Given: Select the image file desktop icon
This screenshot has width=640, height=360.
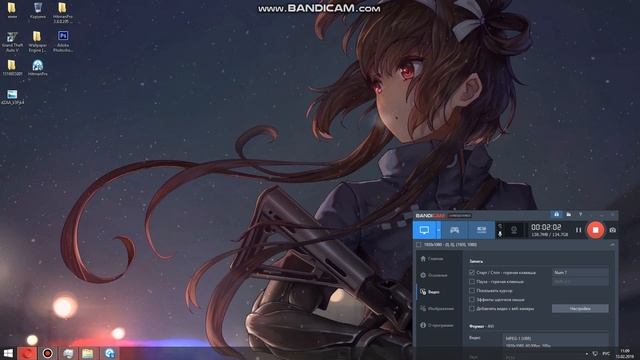Looking at the screenshot, I should (12, 98).
